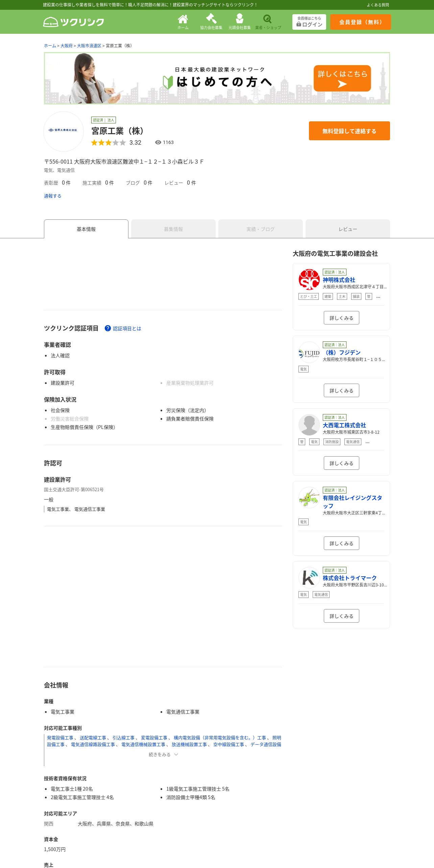Image resolution: width=434 pixels, height=868 pixels.
Task: Open 有限会社レイジングスタッフ company link
Action: click(x=353, y=502)
